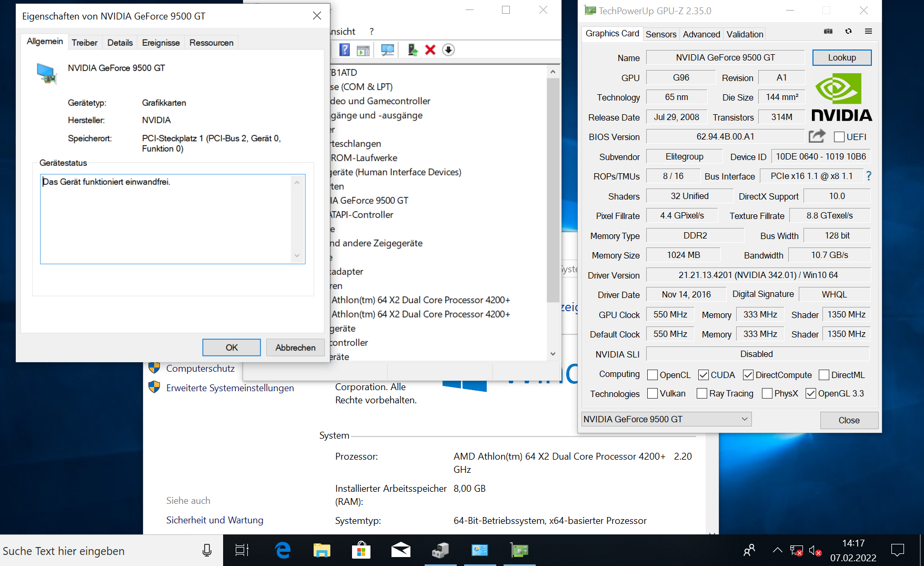Toggle the CUDA checkbox

tap(704, 375)
